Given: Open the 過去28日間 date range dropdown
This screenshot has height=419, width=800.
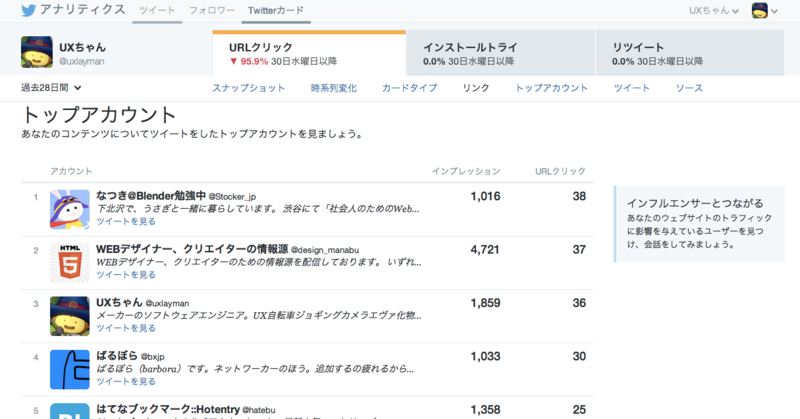Looking at the screenshot, I should coord(51,88).
